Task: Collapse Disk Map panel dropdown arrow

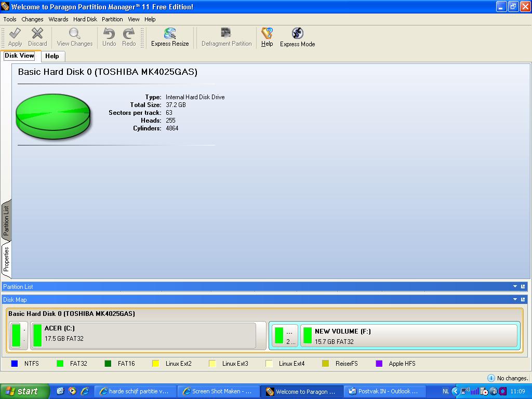Action: click(x=515, y=300)
